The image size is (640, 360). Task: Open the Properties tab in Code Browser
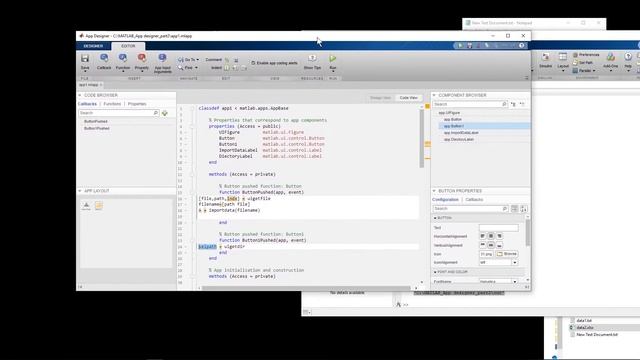(x=137, y=104)
